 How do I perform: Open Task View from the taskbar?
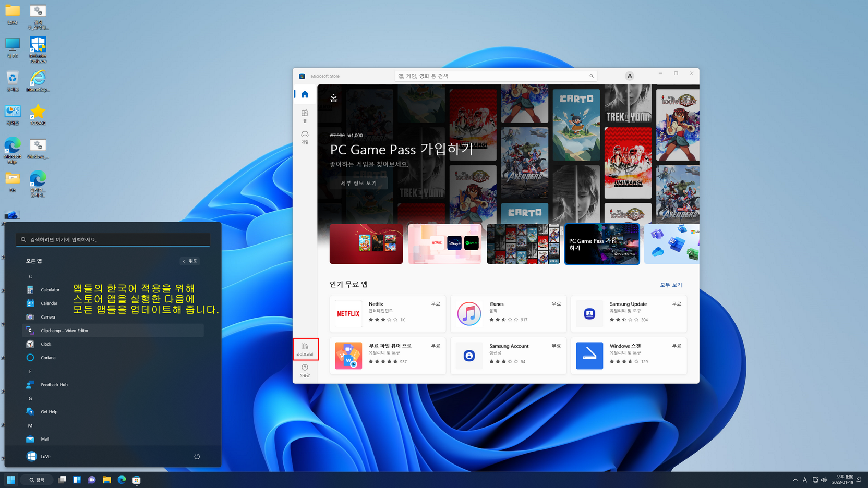tap(62, 480)
